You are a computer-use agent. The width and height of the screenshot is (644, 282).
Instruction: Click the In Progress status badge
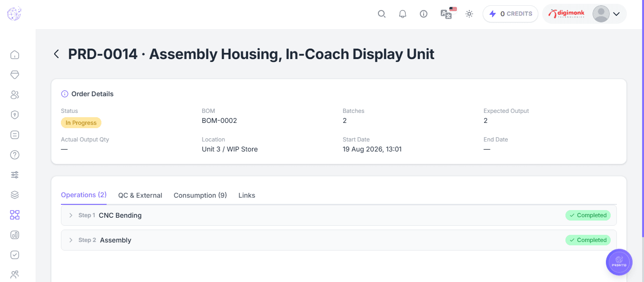81,123
